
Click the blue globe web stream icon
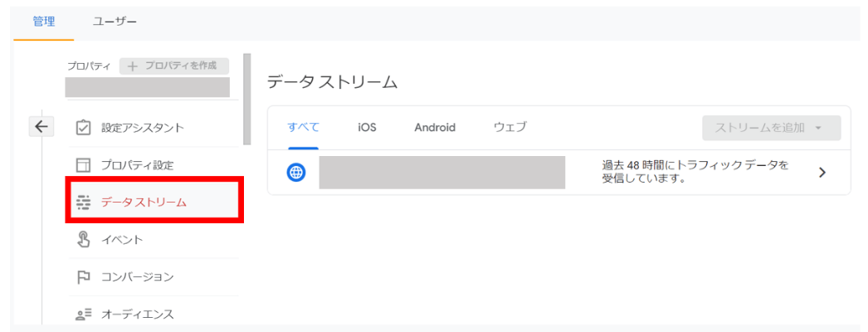tap(296, 172)
